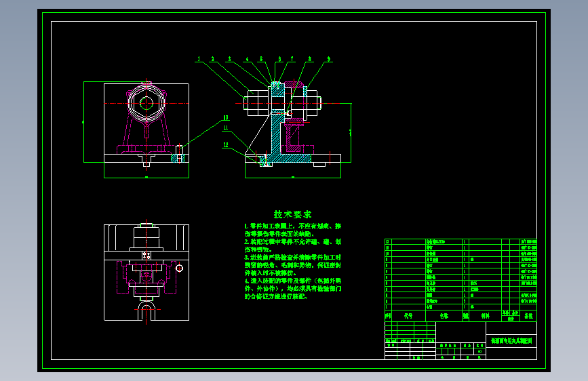Click part callout number 7
588x381 pixels.
click(x=292, y=59)
